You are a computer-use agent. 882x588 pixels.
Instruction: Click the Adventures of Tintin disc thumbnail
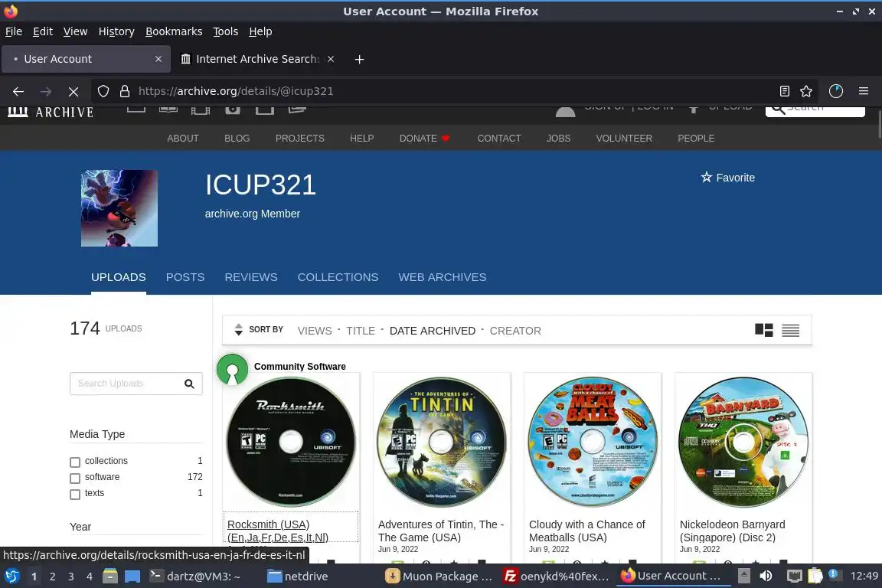pos(442,443)
